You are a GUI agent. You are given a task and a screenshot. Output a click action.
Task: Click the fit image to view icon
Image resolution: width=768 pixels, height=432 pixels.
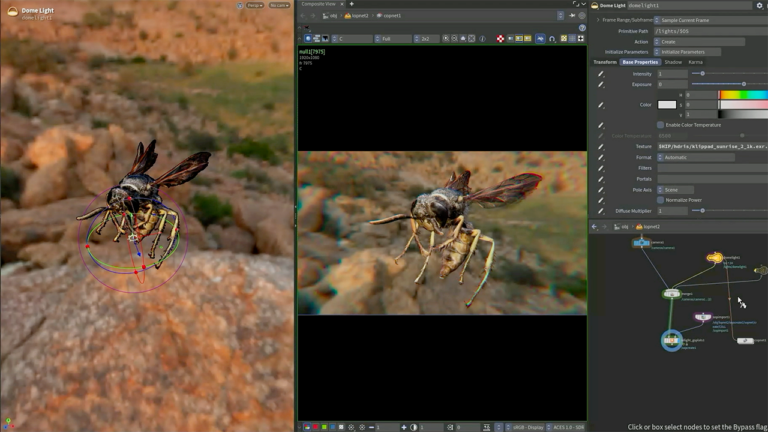pyautogui.click(x=472, y=39)
